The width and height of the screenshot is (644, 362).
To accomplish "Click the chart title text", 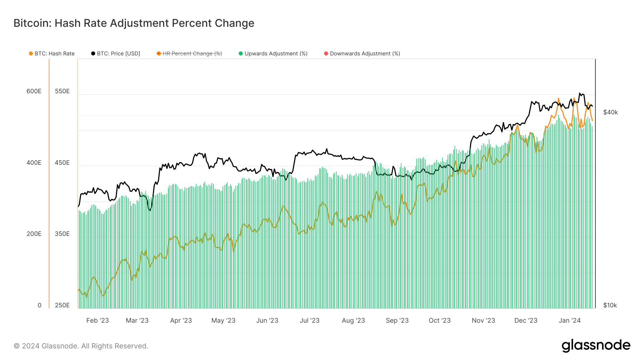I will (x=134, y=23).
